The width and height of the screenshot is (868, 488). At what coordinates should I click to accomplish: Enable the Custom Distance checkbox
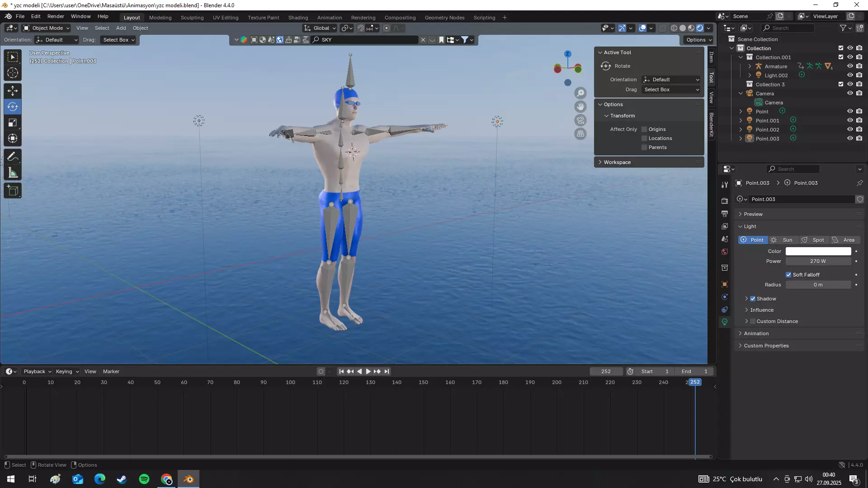(753, 321)
